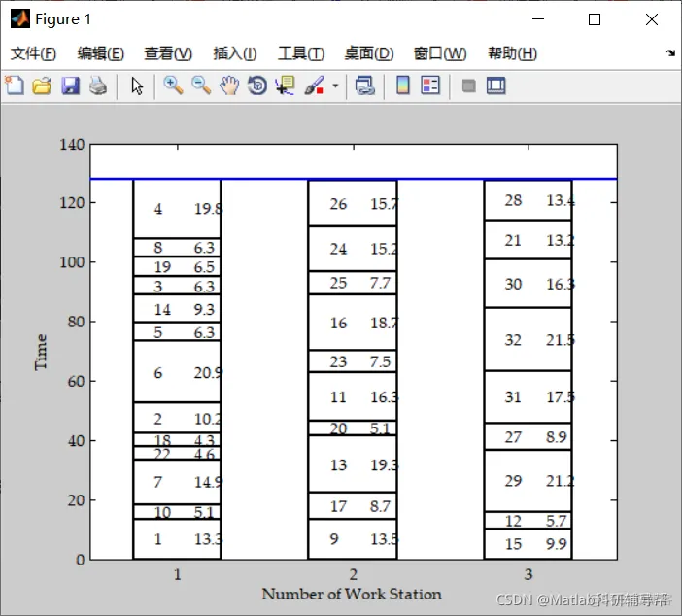Click the value 9.9 next to task 15
The image size is (682, 616).
click(557, 544)
